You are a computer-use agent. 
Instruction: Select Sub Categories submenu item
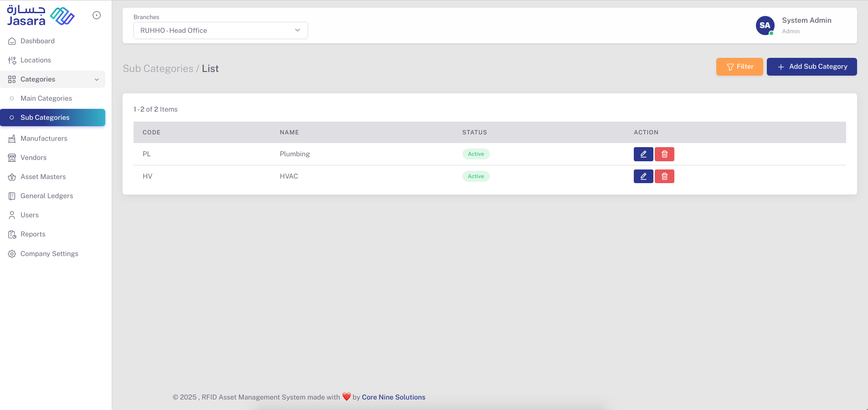click(45, 118)
